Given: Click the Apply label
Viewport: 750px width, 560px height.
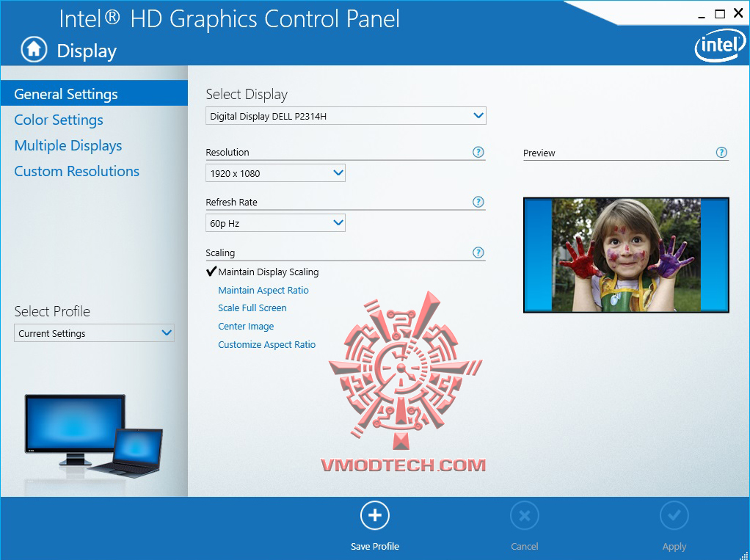Looking at the screenshot, I should pos(674,546).
